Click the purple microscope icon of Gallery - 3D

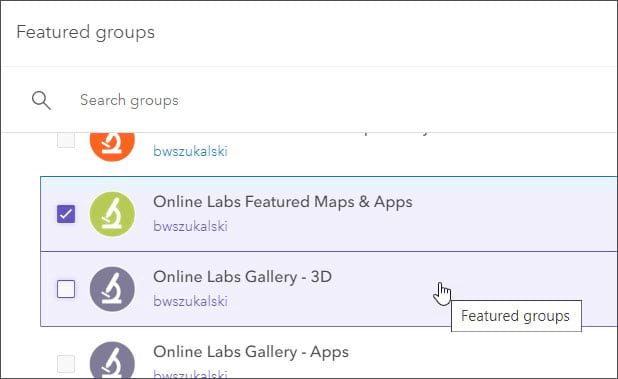click(x=112, y=289)
